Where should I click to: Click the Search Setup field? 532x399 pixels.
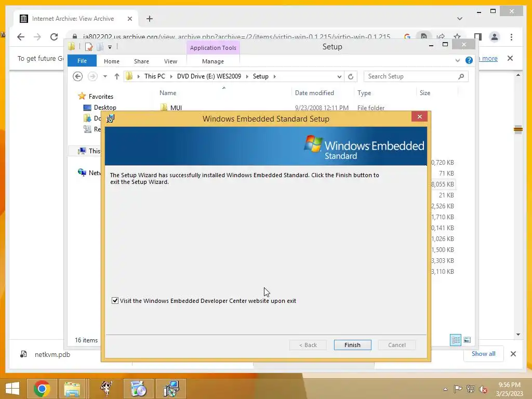click(x=416, y=76)
